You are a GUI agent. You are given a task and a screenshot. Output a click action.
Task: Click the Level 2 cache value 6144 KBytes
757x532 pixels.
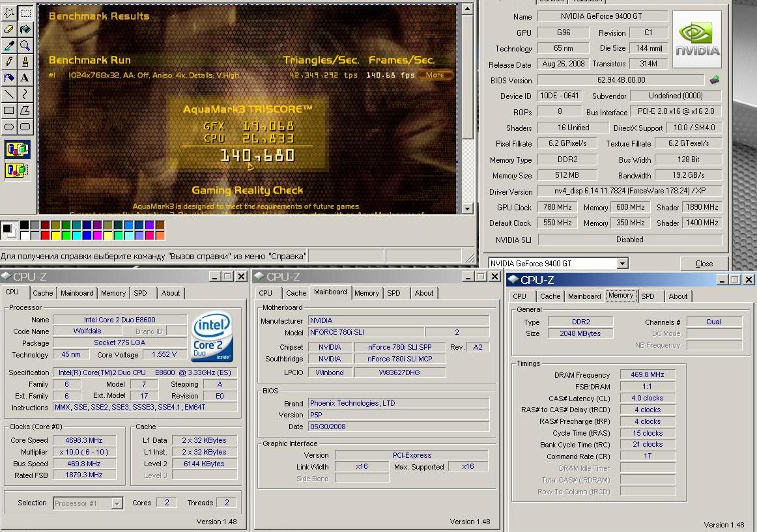pyautogui.click(x=204, y=464)
